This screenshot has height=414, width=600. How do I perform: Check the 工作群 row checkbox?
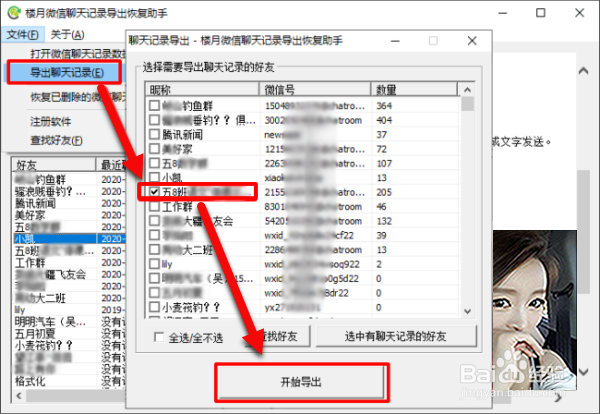154,207
